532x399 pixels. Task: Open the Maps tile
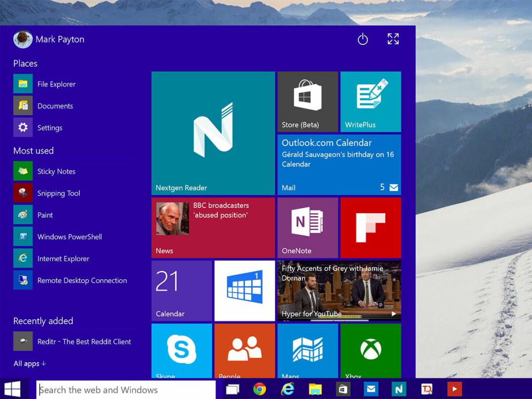tap(307, 350)
